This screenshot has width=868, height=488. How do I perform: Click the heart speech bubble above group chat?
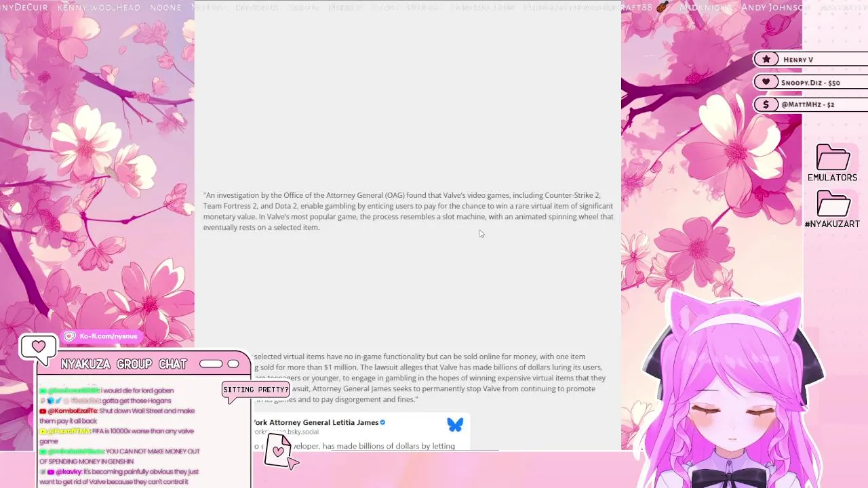click(x=39, y=348)
